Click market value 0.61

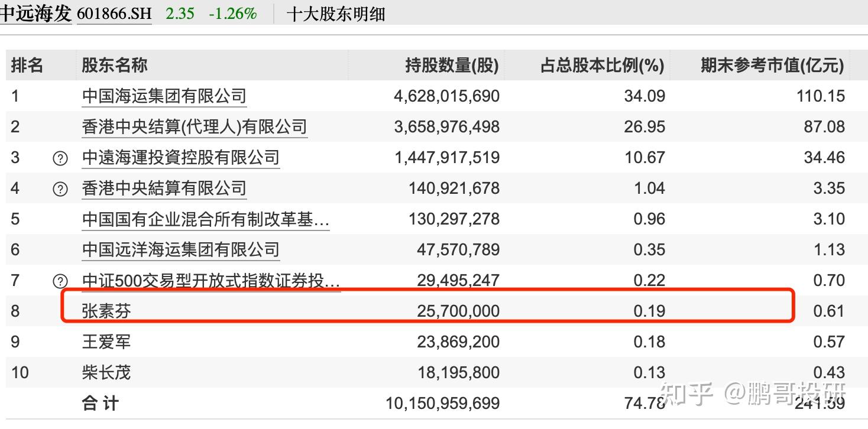click(x=829, y=311)
